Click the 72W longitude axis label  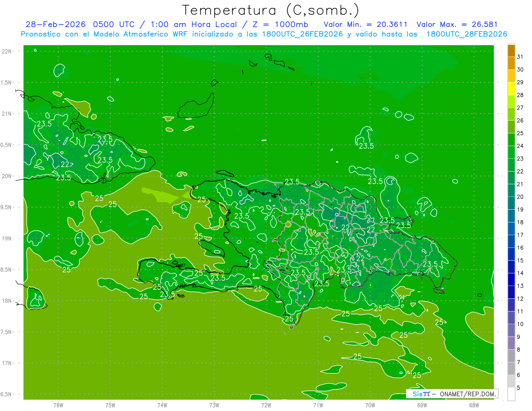(x=266, y=405)
